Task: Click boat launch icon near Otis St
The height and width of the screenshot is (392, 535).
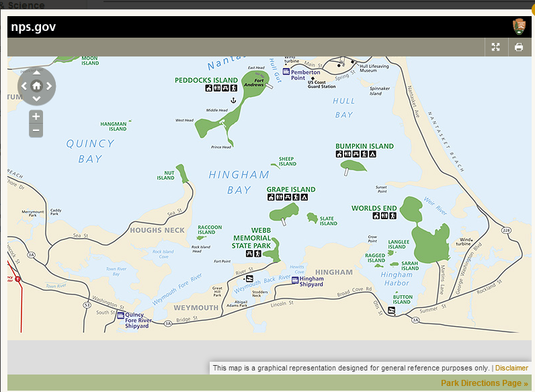Action: pyautogui.click(x=392, y=310)
